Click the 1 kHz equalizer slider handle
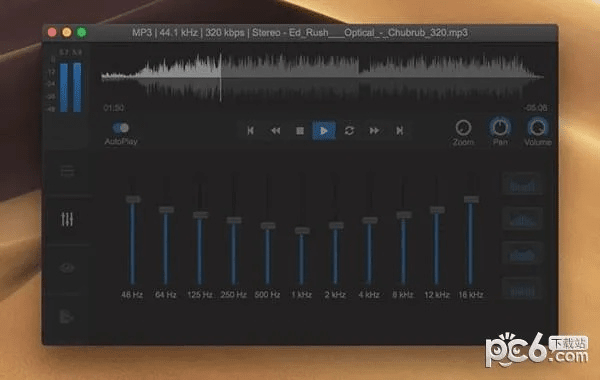This screenshot has height=380, width=600. click(302, 230)
